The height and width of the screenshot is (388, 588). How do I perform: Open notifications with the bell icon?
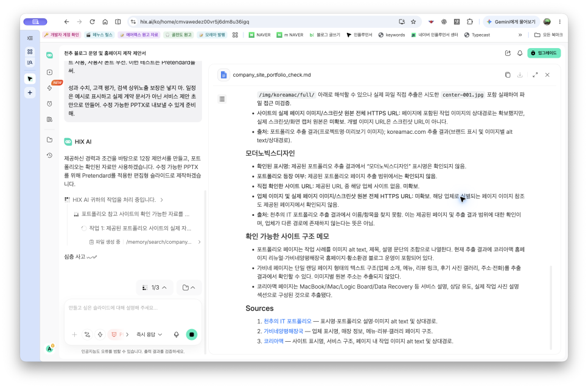[x=520, y=53]
